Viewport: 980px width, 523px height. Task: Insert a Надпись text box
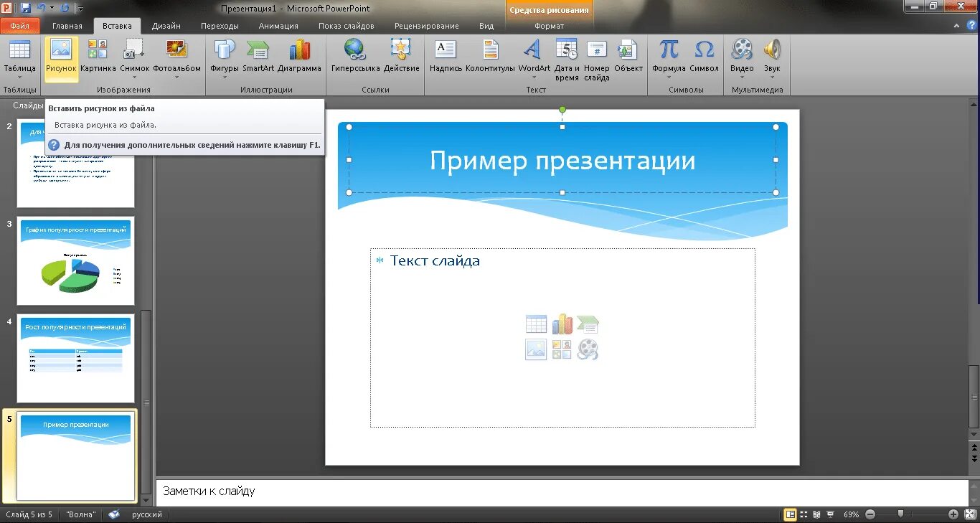tap(446, 56)
